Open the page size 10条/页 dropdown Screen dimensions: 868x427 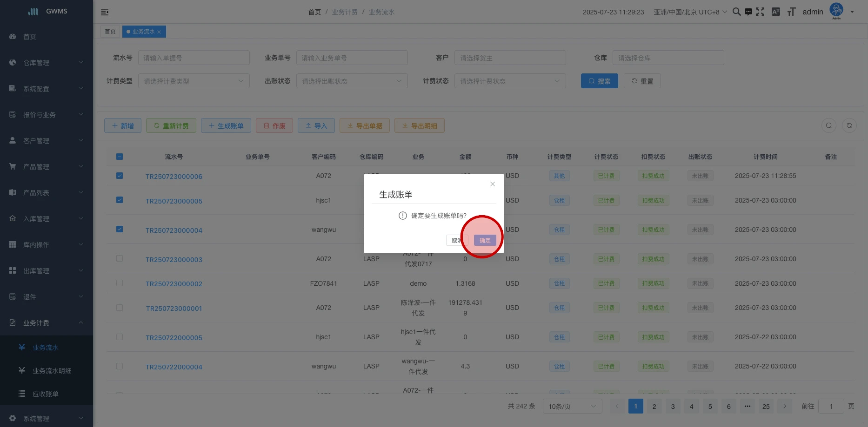click(572, 407)
